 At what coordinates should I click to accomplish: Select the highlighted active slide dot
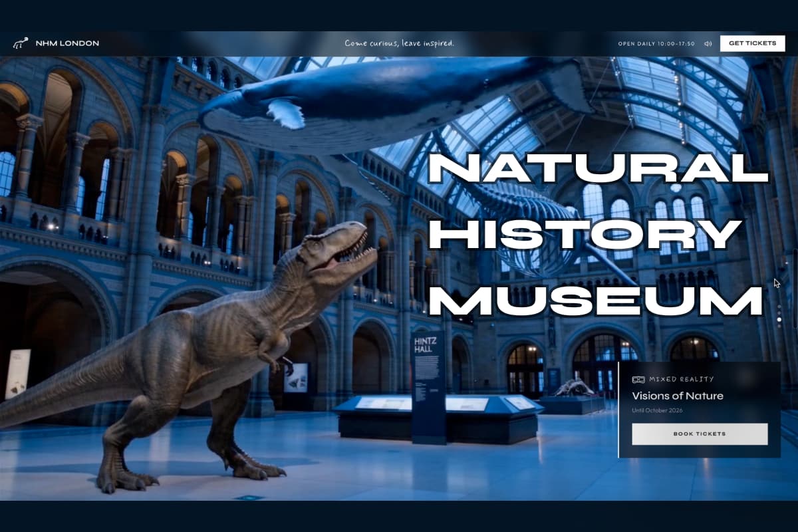click(779, 319)
